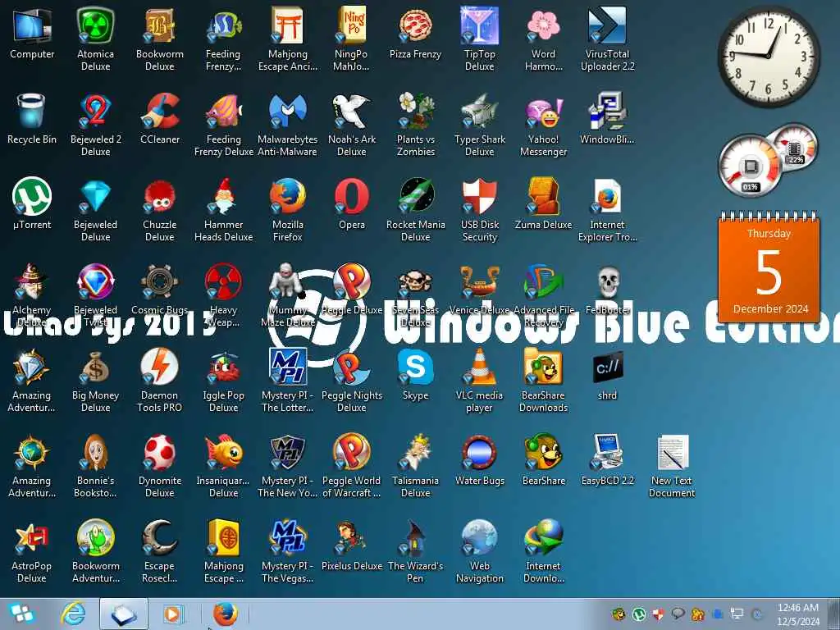Select Bonnie's Bookstore icon
This screenshot has width=840, height=630.
(95, 452)
